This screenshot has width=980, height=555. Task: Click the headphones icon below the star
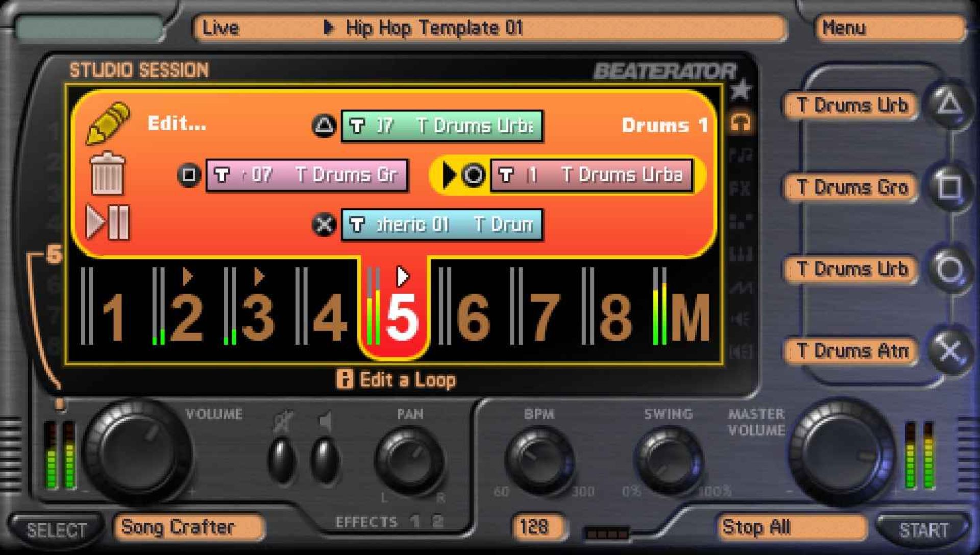741,122
